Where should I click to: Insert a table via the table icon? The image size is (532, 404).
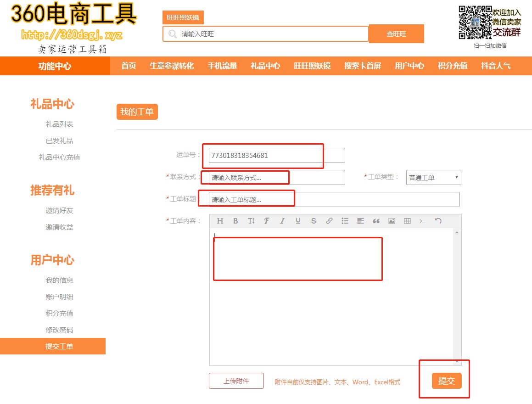407,221
